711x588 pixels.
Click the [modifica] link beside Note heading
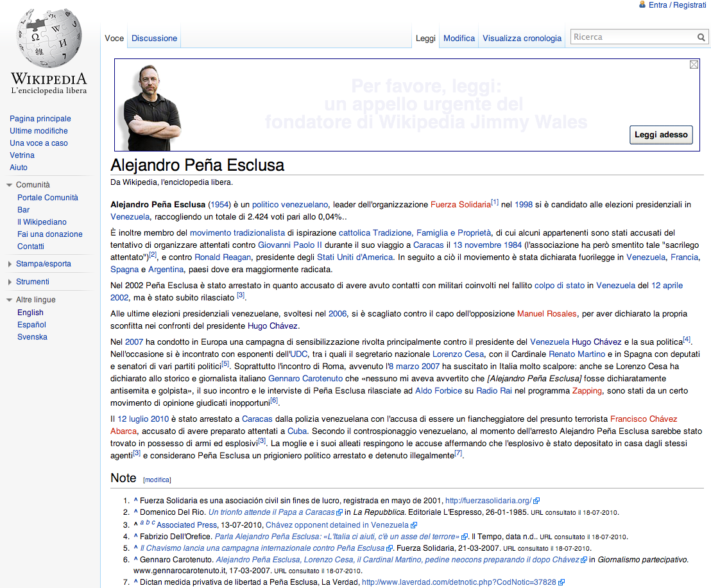[157, 480]
